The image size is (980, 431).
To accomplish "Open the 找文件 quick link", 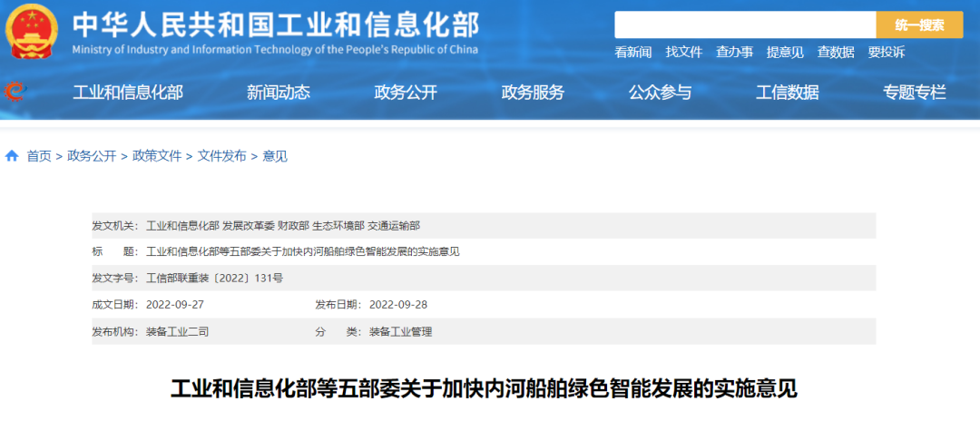I will [x=684, y=53].
